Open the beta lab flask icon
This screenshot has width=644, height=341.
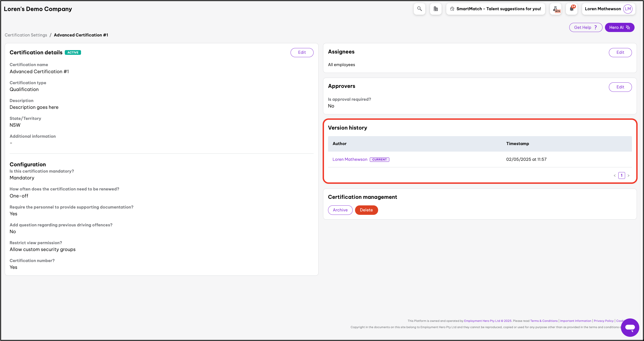point(556,9)
